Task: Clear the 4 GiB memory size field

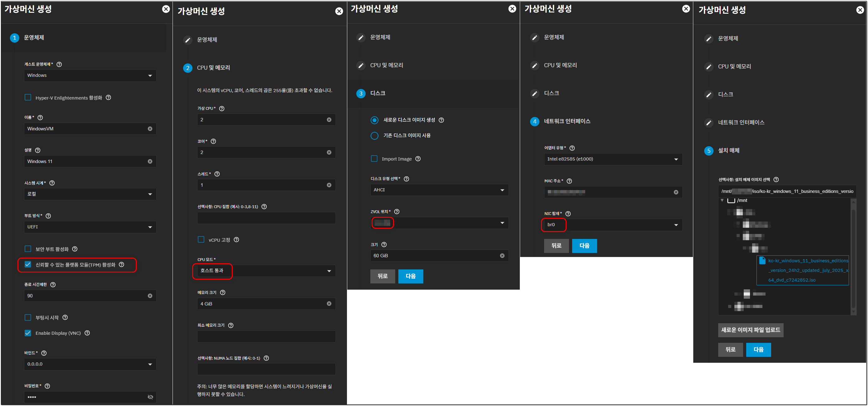Action: pyautogui.click(x=329, y=304)
